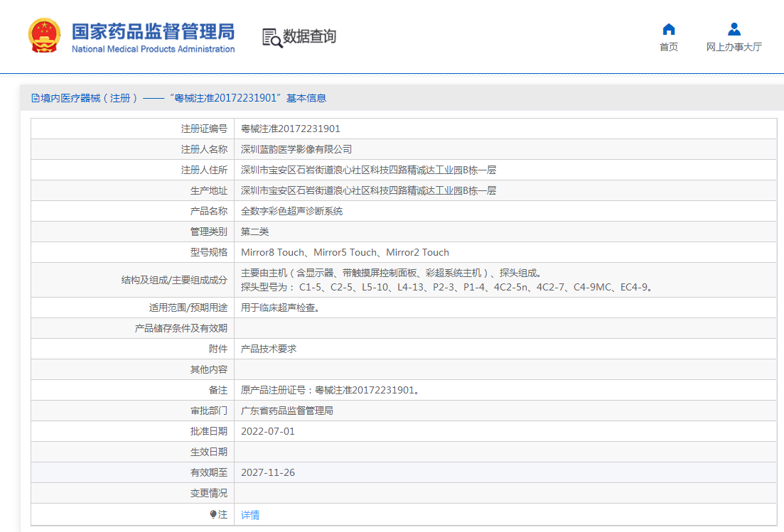784x532 pixels.
Task: Click the 其他内容 label
Action: tap(209, 369)
